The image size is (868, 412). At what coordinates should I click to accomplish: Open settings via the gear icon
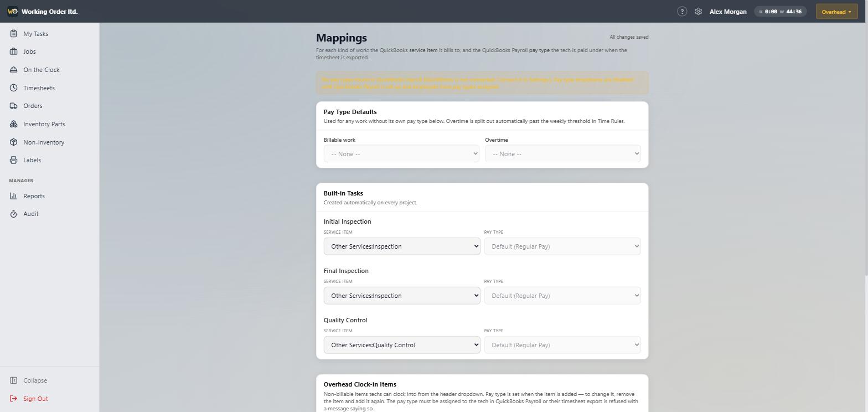pos(699,11)
